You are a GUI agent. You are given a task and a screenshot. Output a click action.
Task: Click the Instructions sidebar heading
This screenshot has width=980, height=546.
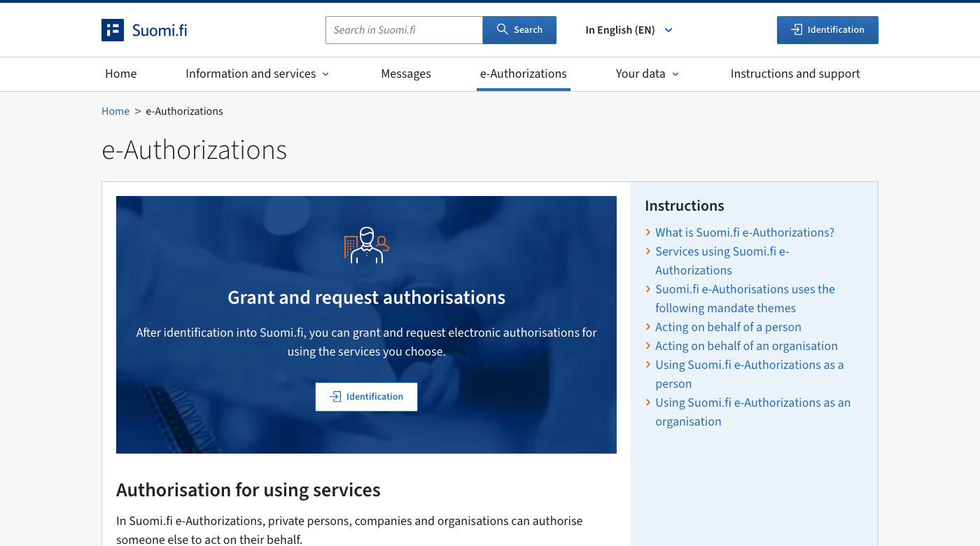click(685, 206)
